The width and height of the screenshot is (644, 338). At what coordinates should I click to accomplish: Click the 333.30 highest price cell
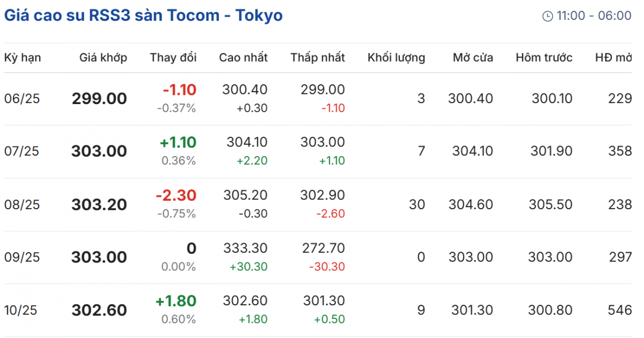coord(245,248)
